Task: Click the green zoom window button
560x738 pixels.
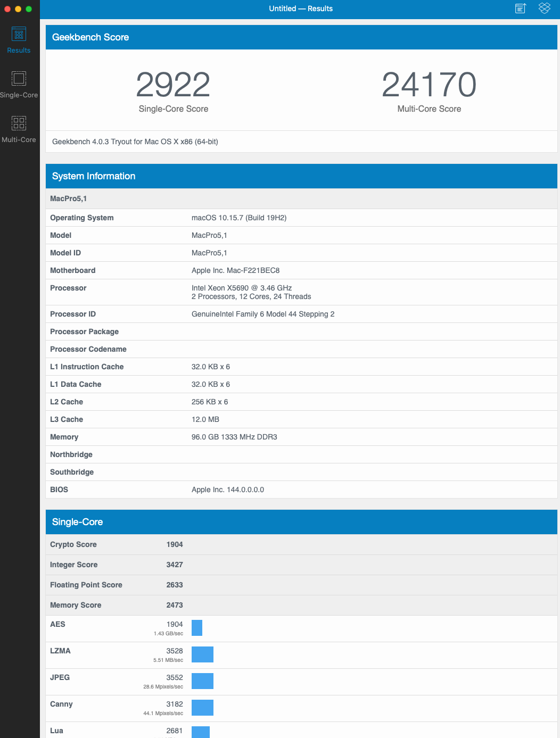Action: pos(29,9)
